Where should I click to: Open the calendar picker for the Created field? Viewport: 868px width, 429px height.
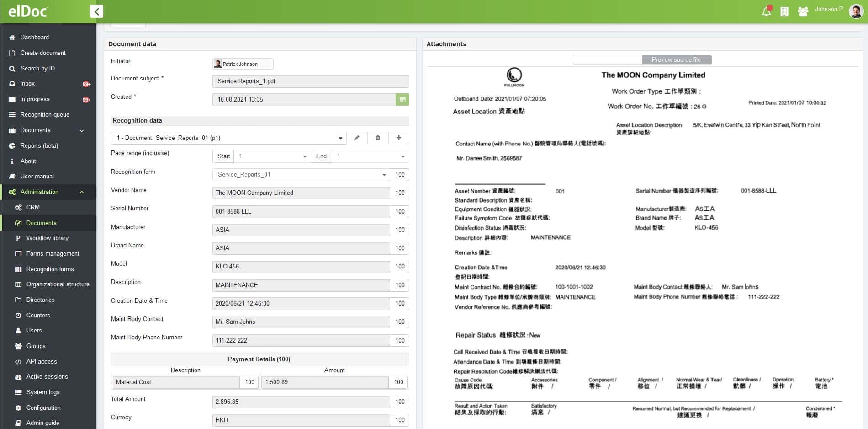(x=402, y=99)
